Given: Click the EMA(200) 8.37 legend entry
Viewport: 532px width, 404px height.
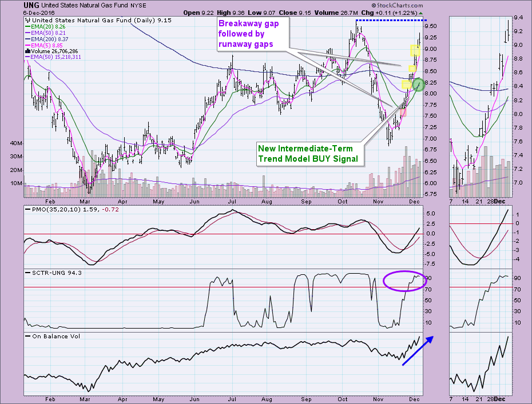Looking at the screenshot, I should click(47, 39).
